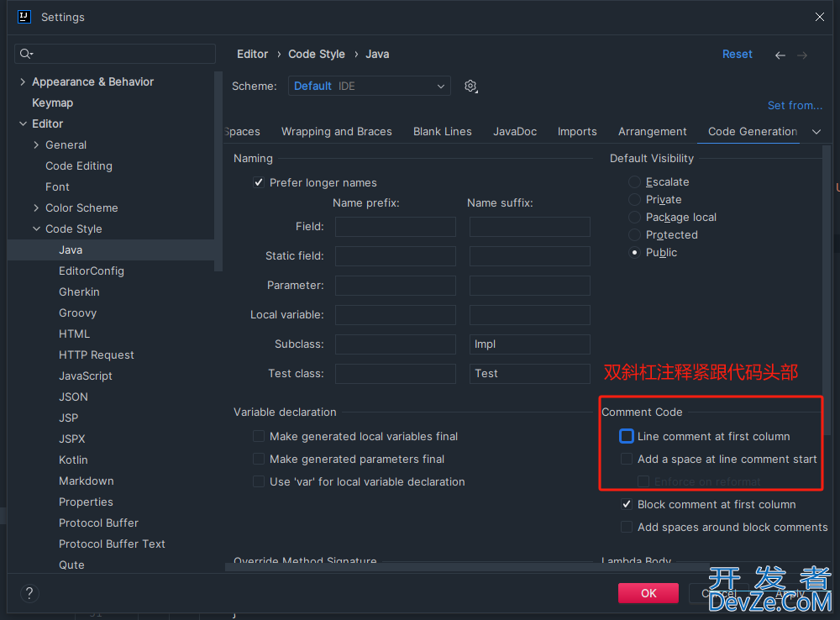Screen dimensions: 840x620
Task: Click the back navigation arrow
Action: pos(780,55)
